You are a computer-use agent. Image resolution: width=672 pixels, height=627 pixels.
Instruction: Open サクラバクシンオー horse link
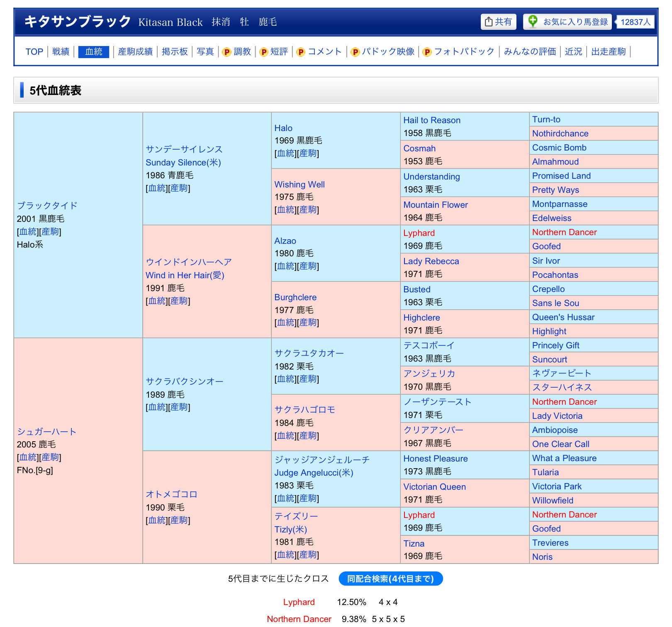click(x=185, y=382)
